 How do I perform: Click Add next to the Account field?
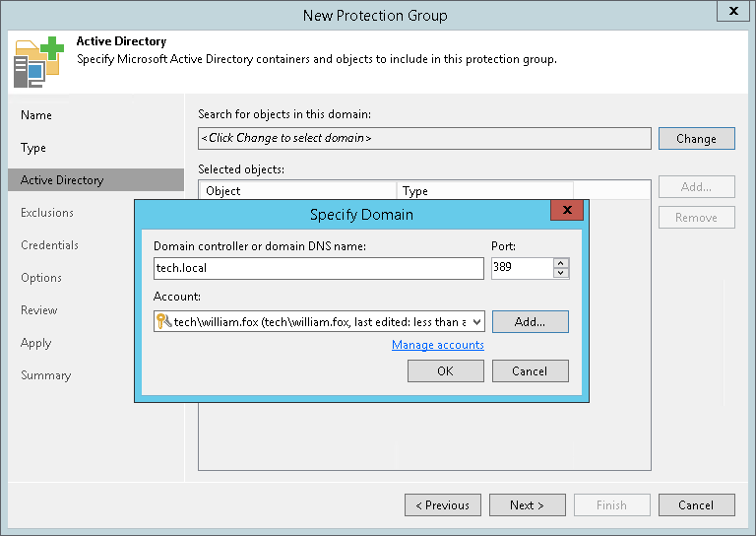[530, 321]
